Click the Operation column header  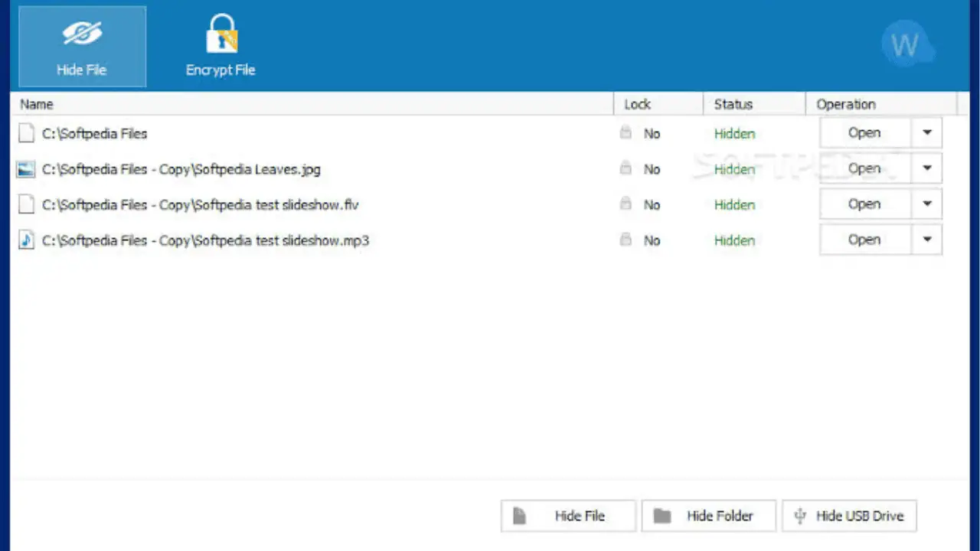(881, 104)
